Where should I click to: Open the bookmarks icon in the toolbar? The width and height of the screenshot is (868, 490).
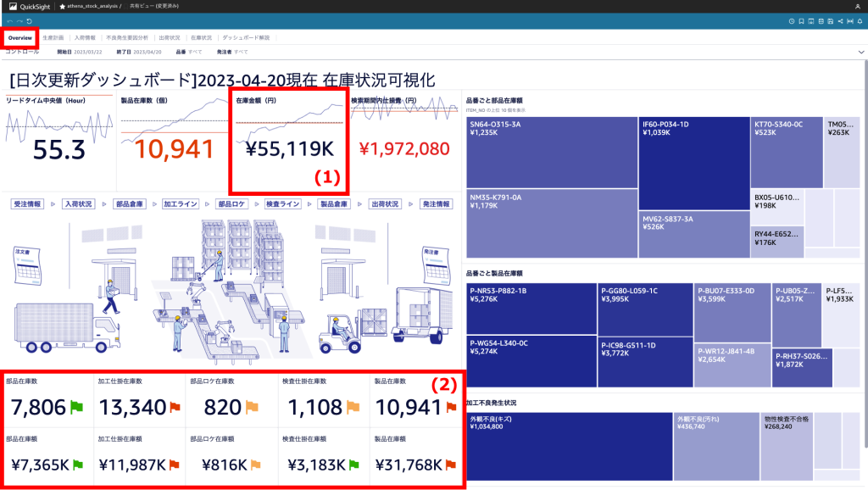(x=801, y=21)
